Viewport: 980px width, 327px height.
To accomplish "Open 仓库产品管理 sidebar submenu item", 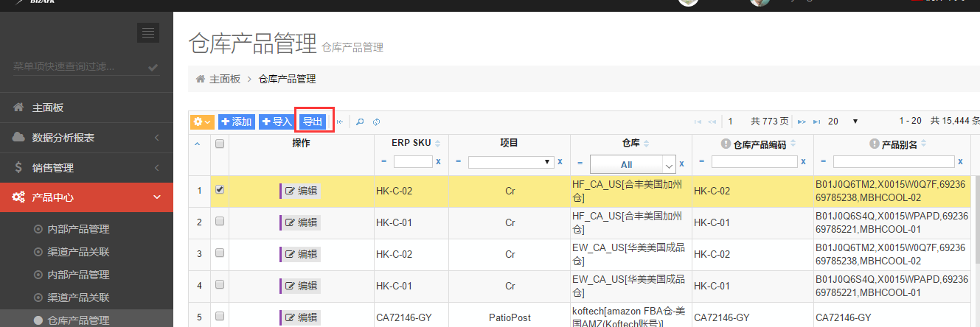I will pos(86,320).
